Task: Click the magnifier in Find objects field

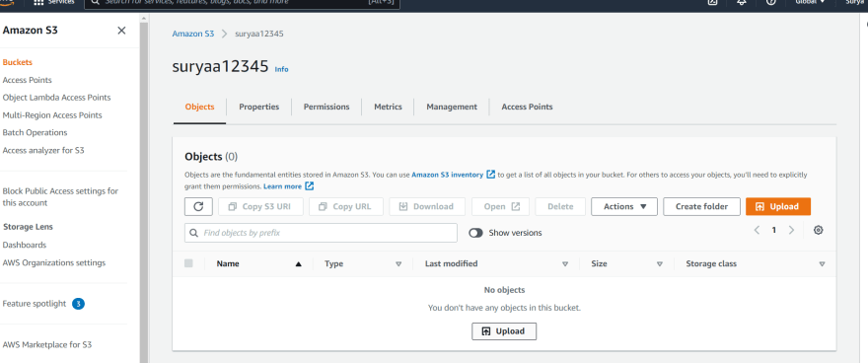Action: 193,233
